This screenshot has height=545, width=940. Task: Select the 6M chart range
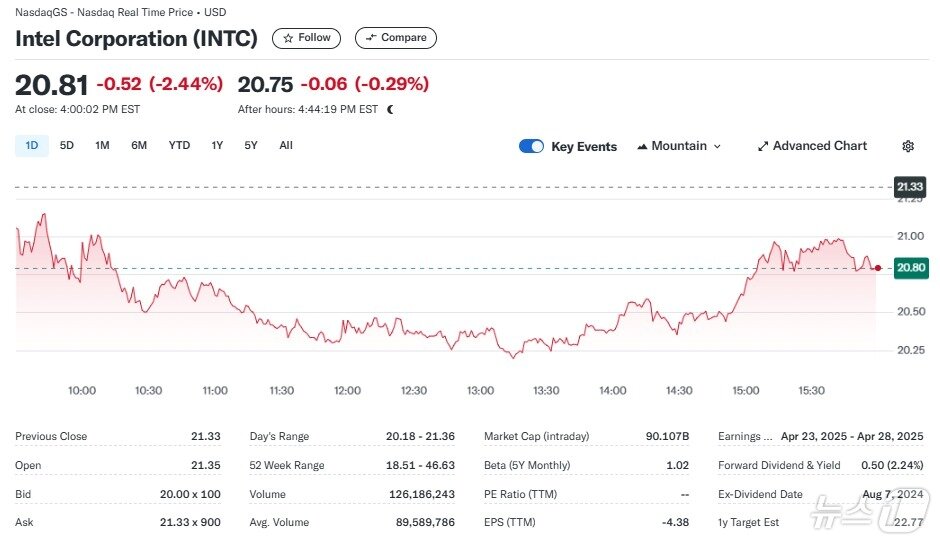click(x=139, y=146)
